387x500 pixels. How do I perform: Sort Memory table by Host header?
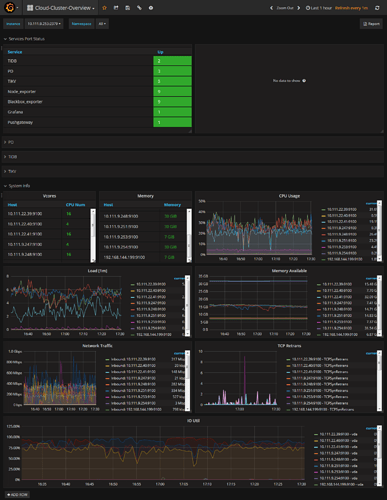pyautogui.click(x=108, y=205)
